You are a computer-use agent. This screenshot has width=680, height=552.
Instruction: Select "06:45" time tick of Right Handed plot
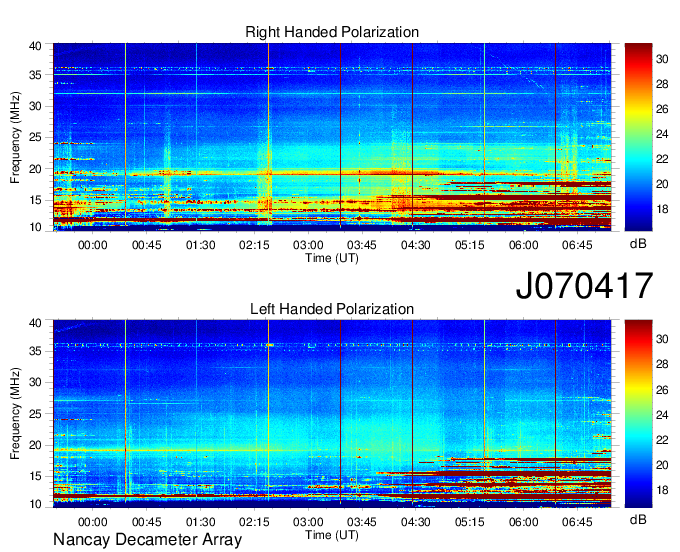(577, 245)
